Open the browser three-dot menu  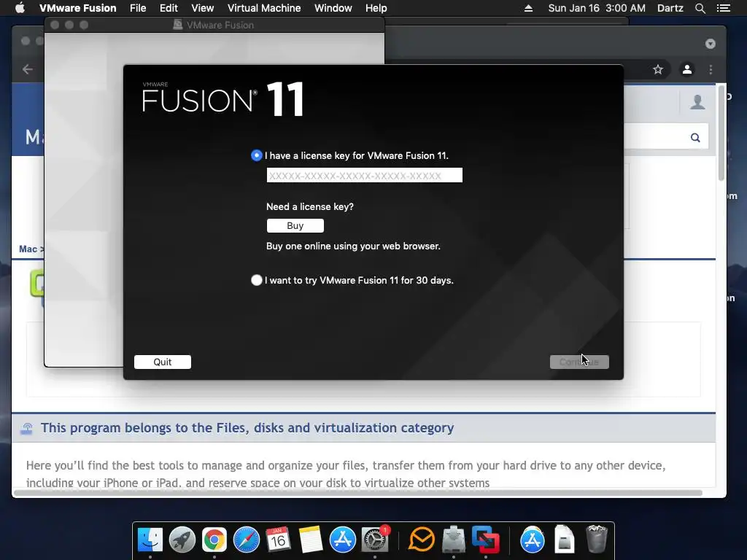pyautogui.click(x=711, y=69)
